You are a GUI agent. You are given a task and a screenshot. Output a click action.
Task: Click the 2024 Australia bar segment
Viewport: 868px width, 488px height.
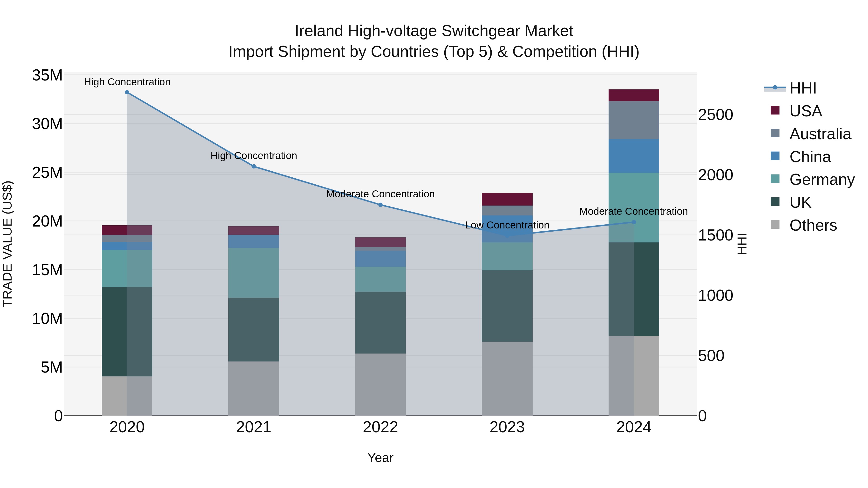click(x=634, y=120)
